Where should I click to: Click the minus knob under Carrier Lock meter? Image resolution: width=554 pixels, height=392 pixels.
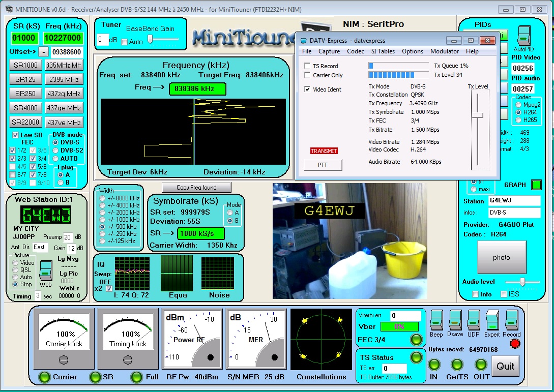64,360
